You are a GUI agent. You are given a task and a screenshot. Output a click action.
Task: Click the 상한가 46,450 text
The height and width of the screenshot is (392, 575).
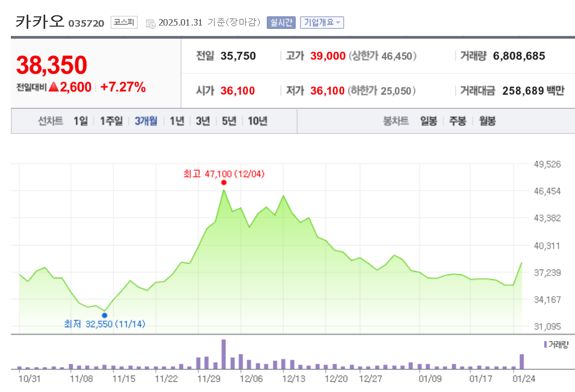[382, 56]
